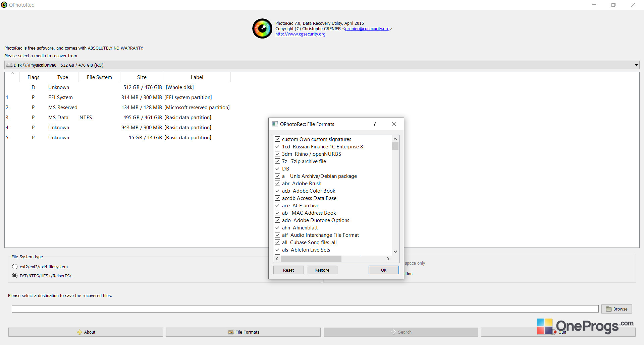Click the horizontal scroll right arrow
This screenshot has height=345, width=644.
(388, 259)
